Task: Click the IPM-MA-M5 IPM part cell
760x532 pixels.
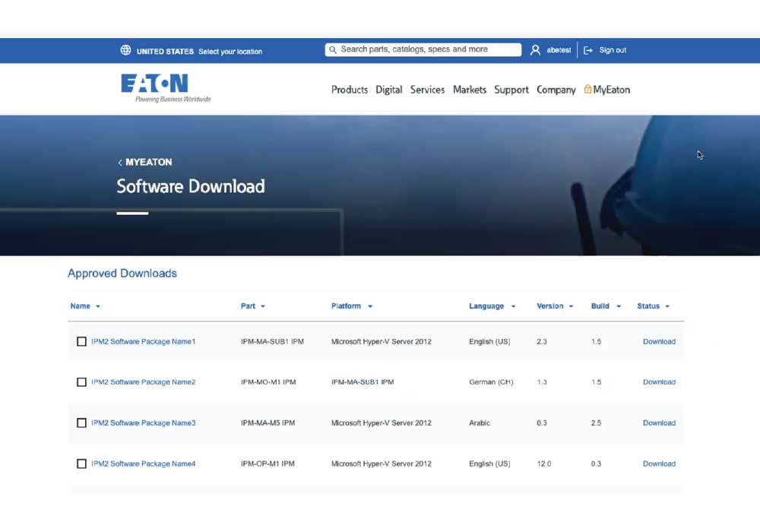Action: [268, 423]
